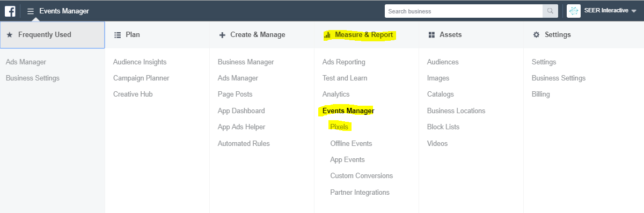
Task: Click the star icon beside Frequently Used
Action: 10,35
